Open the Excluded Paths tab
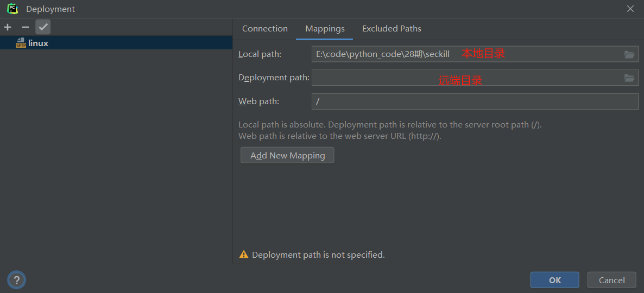This screenshot has height=293, width=644. (x=392, y=29)
